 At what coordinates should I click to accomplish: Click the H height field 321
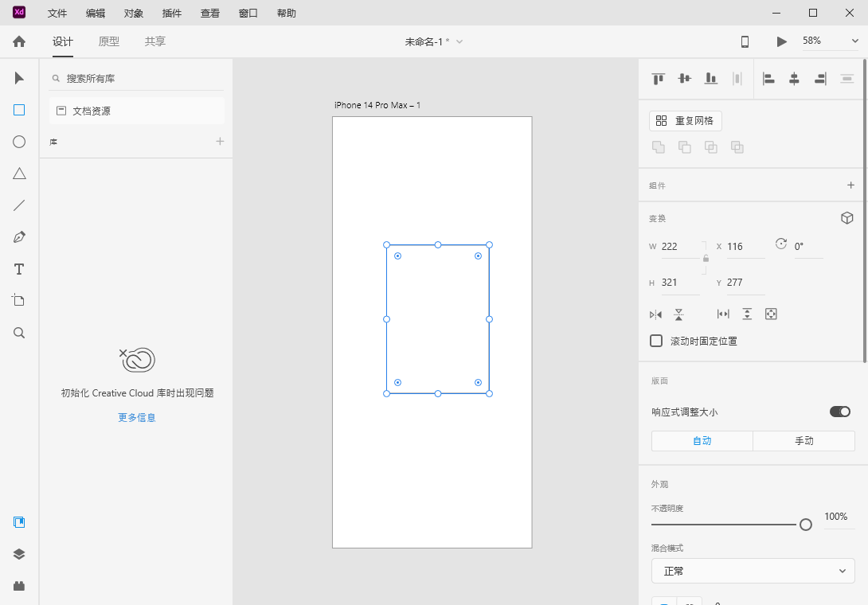point(680,283)
